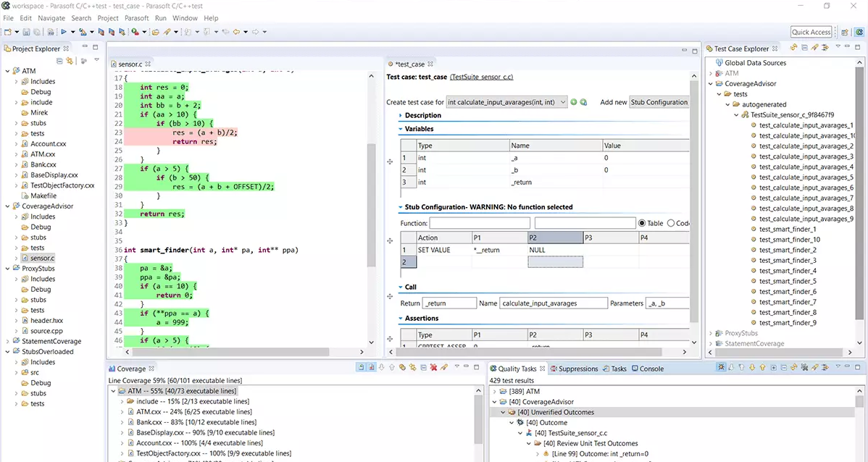868x462 pixels.
Task: Click the move handle icon beside Variables table
Action: click(391, 161)
